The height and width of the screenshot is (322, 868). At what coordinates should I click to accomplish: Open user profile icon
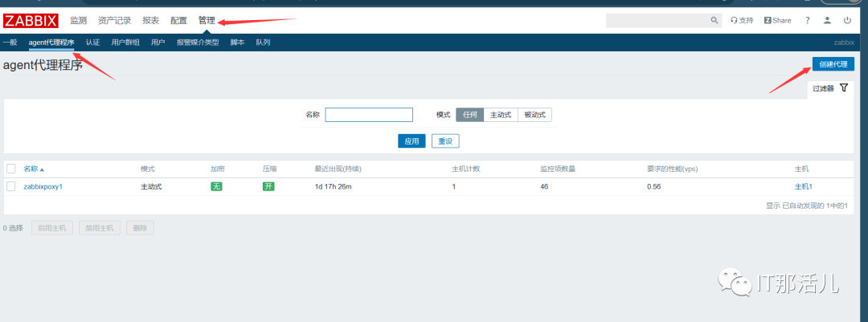(x=827, y=20)
